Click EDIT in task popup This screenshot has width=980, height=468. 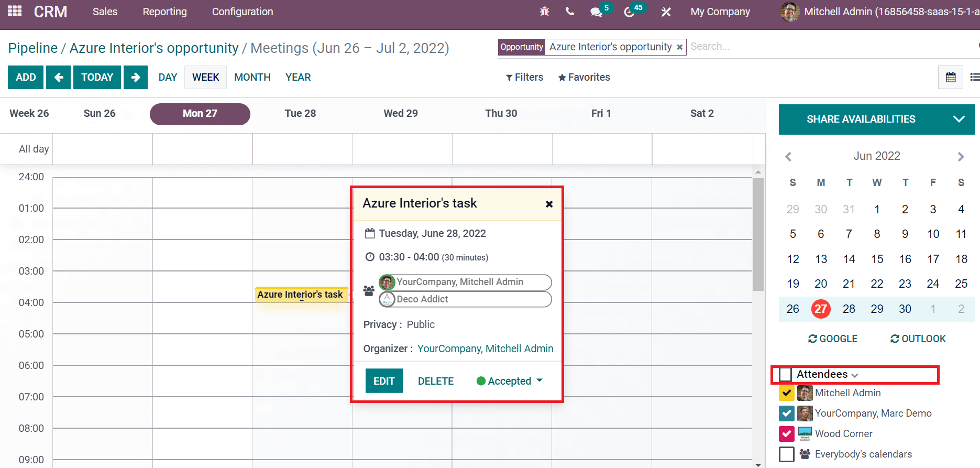pyautogui.click(x=384, y=381)
